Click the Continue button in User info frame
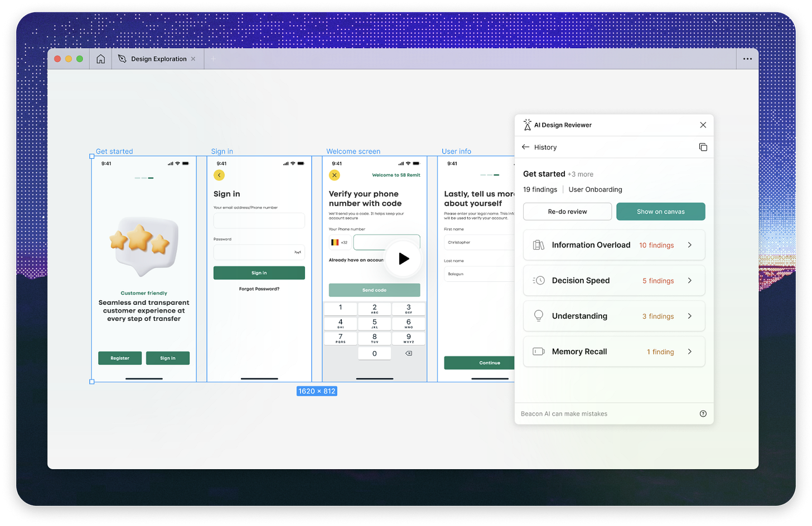This screenshot has height=526, width=812. [x=480, y=363]
